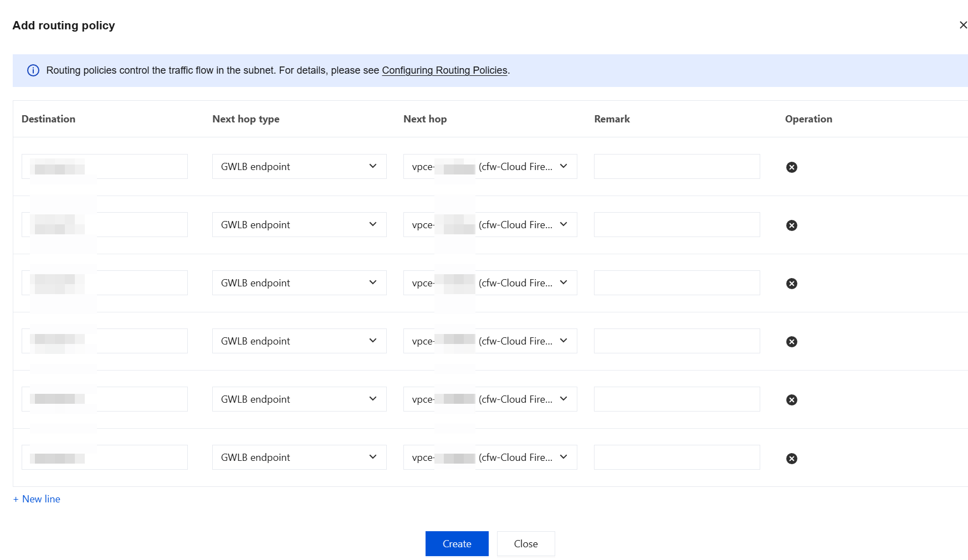968x560 pixels.
Task: Expand fifth row's vpce Next hop dropdown
Action: [x=490, y=399]
